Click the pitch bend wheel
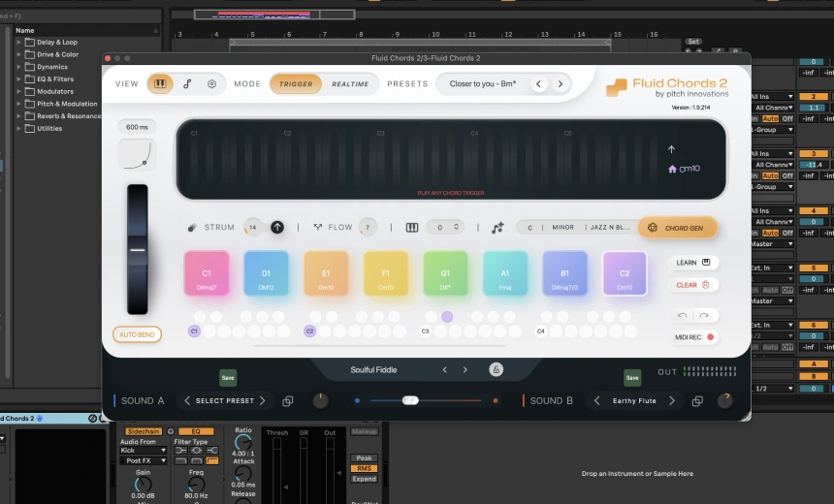834x504 pixels. (x=138, y=249)
